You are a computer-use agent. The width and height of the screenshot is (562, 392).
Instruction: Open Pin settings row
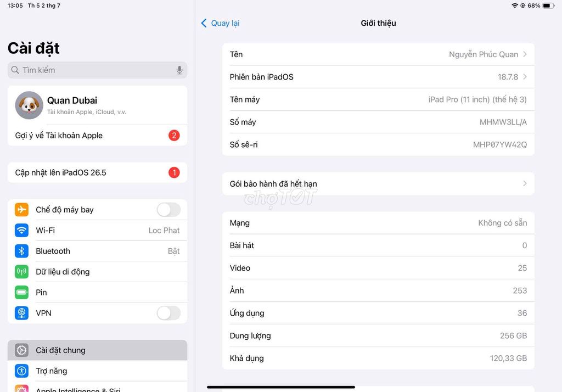click(97, 292)
